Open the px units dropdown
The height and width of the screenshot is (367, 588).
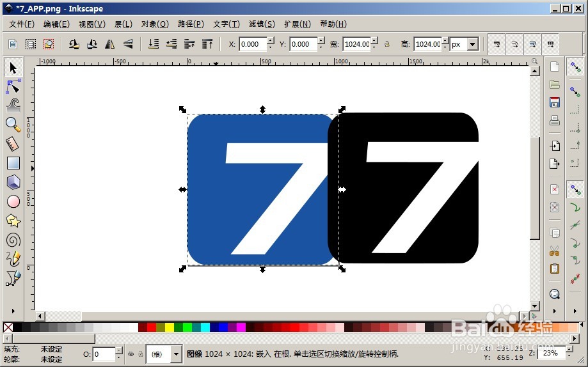[472, 44]
